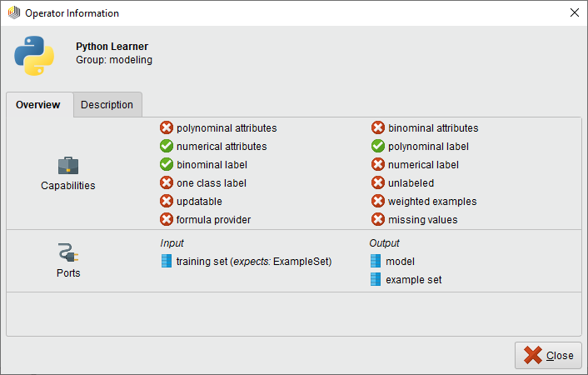Click the Ports plug icon
Viewport: 588px width, 375px height.
click(68, 252)
